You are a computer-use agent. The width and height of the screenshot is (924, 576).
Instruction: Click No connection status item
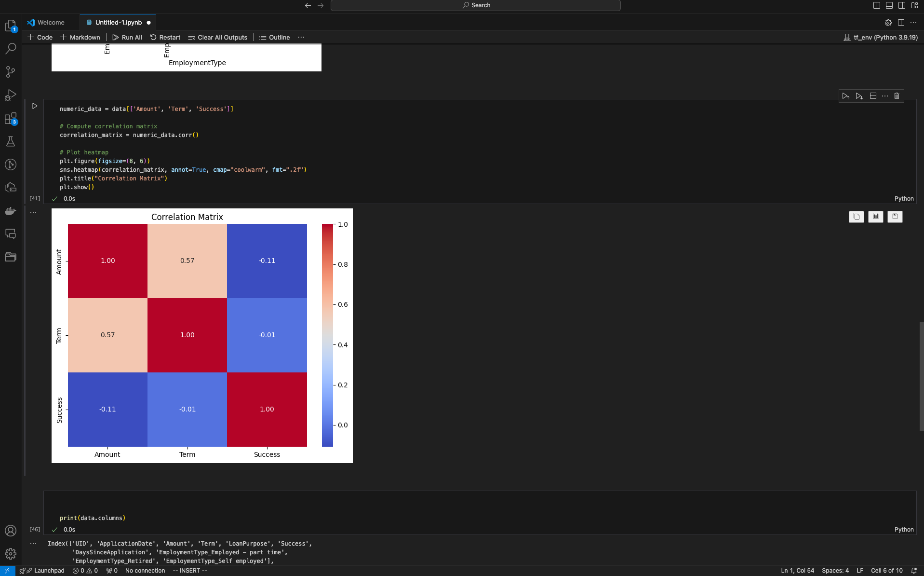pos(145,571)
